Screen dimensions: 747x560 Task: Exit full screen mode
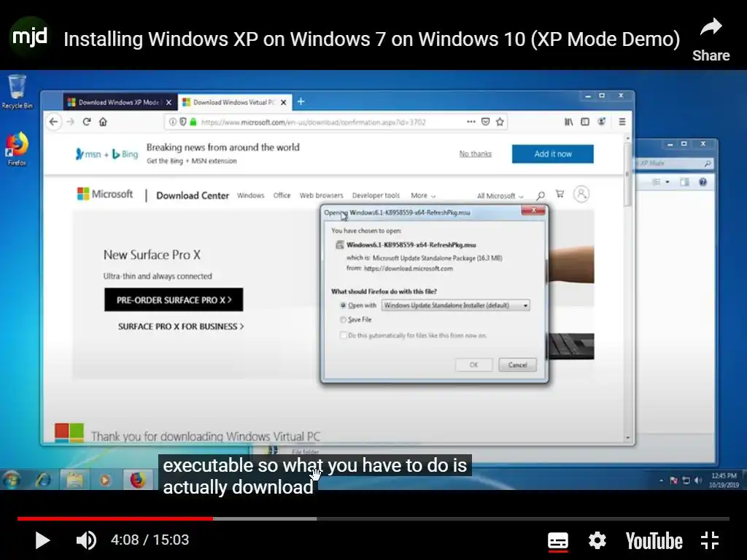click(x=710, y=540)
